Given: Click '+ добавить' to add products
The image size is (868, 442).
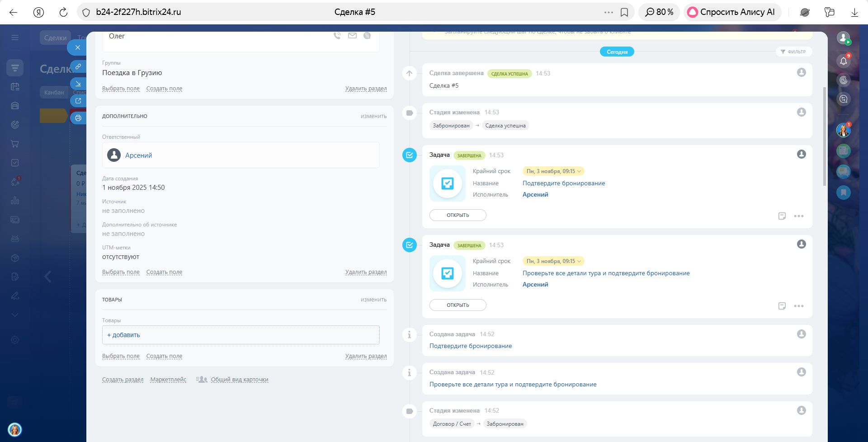Looking at the screenshot, I should pyautogui.click(x=123, y=335).
